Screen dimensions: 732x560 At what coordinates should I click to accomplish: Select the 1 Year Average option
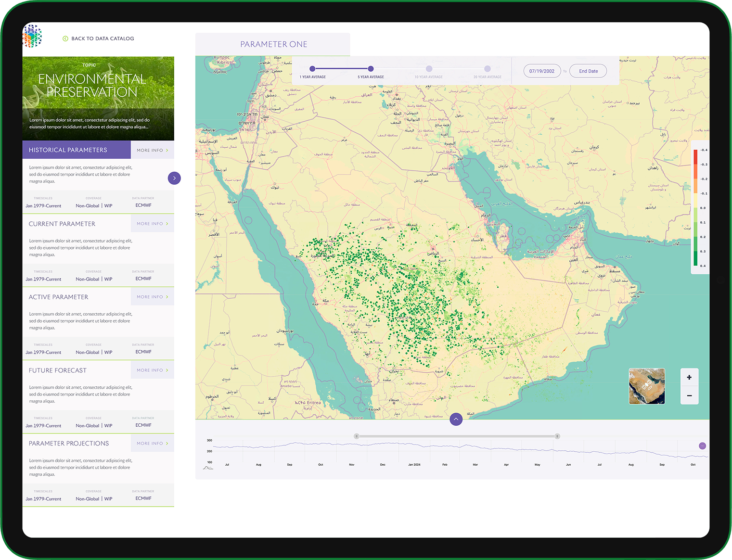pyautogui.click(x=312, y=69)
